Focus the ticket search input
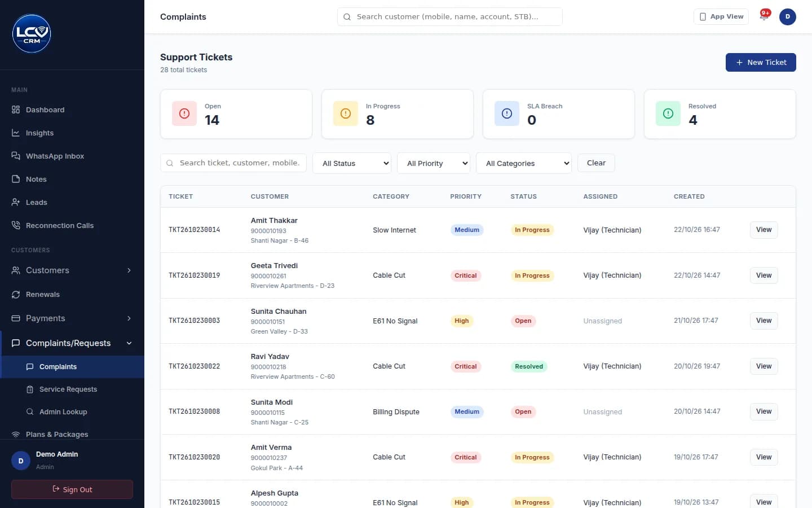This screenshot has height=508, width=812. 233,163
